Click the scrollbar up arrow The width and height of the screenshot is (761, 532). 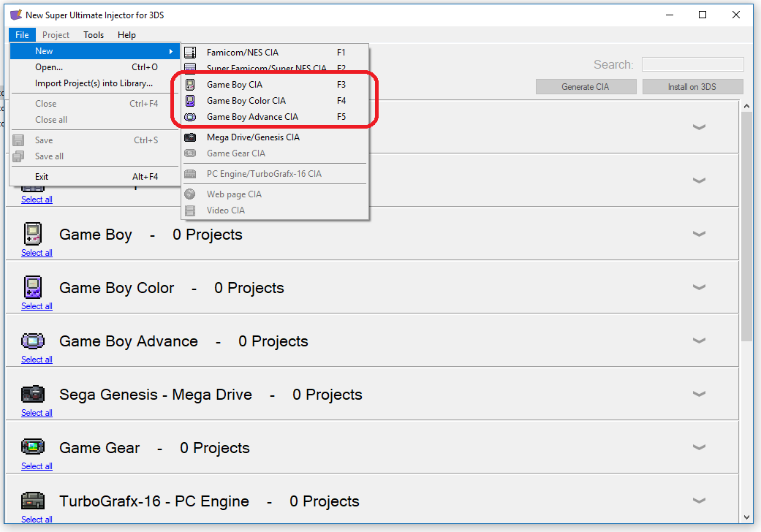746,106
